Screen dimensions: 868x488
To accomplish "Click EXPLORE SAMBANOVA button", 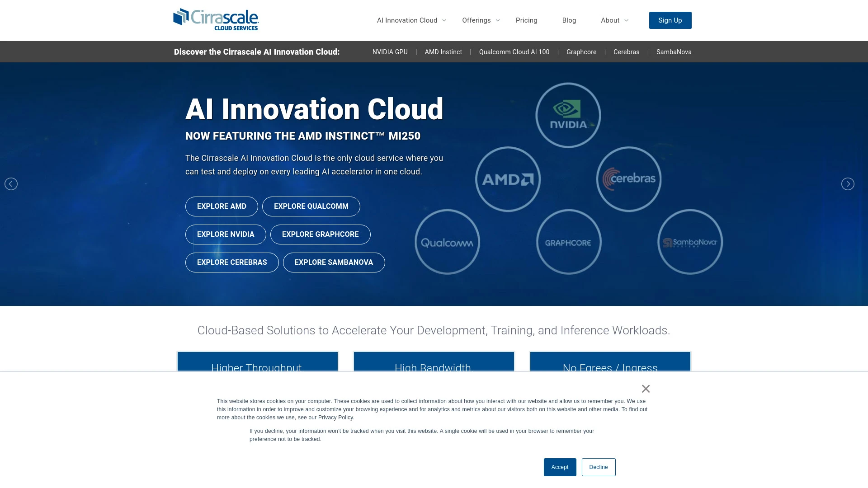I will (334, 262).
